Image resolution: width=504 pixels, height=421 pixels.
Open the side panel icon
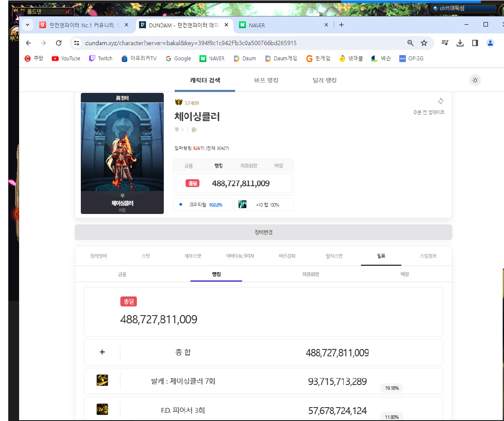click(475, 43)
